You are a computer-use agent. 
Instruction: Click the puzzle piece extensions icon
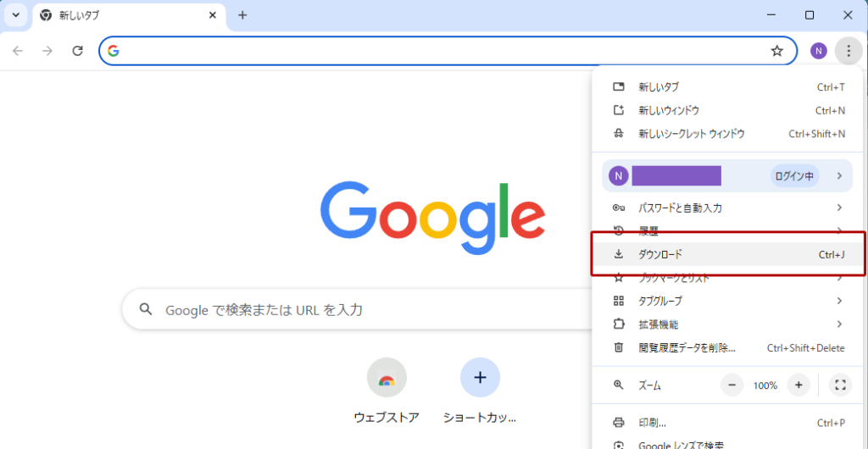619,324
